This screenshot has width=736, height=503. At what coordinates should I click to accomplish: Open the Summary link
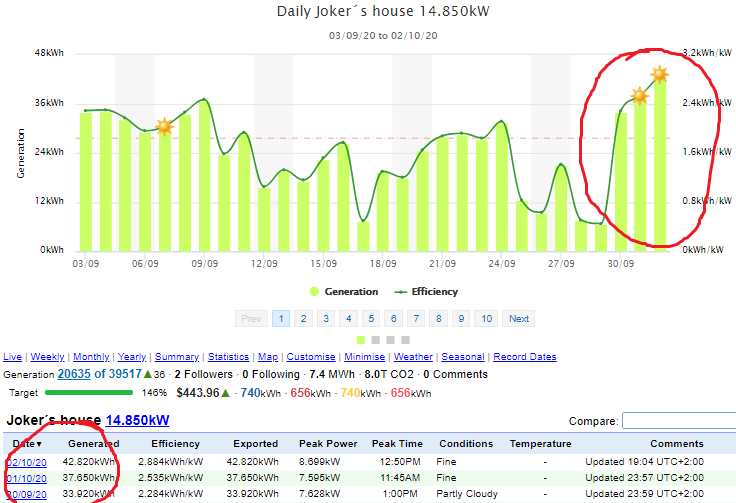(x=177, y=357)
